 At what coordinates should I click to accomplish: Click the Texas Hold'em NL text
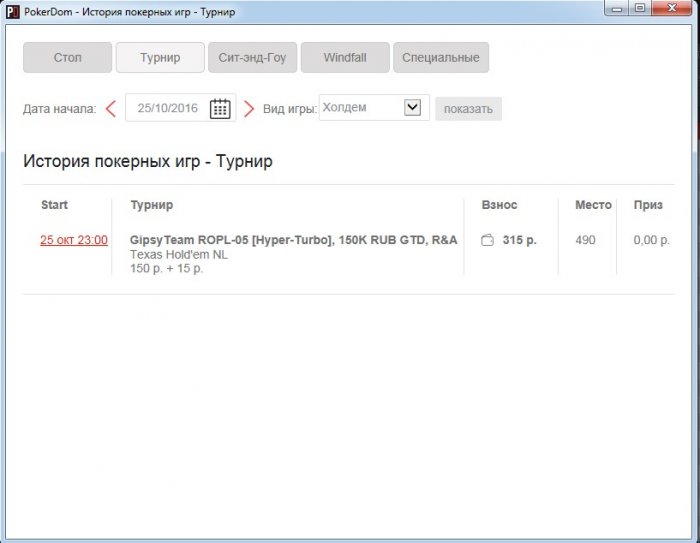click(x=179, y=255)
